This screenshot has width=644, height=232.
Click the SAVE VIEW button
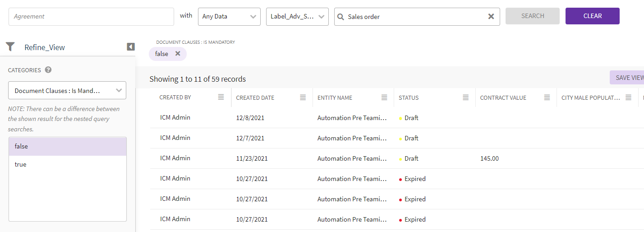coord(628,78)
